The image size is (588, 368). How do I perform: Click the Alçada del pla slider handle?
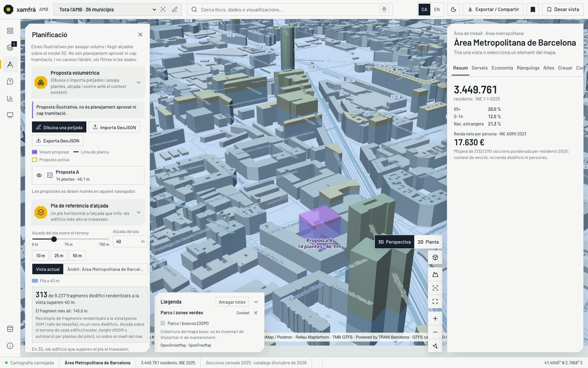(x=54, y=239)
